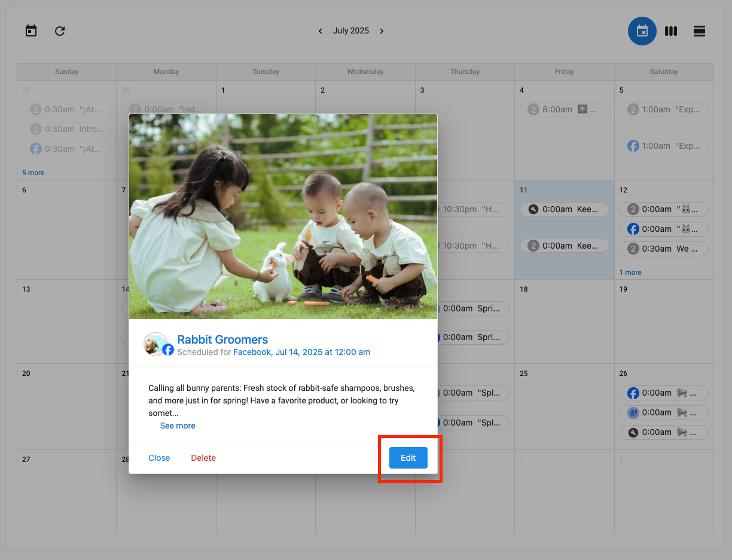732x560 pixels.
Task: Click the bunny photo in the post preview
Action: (282, 217)
